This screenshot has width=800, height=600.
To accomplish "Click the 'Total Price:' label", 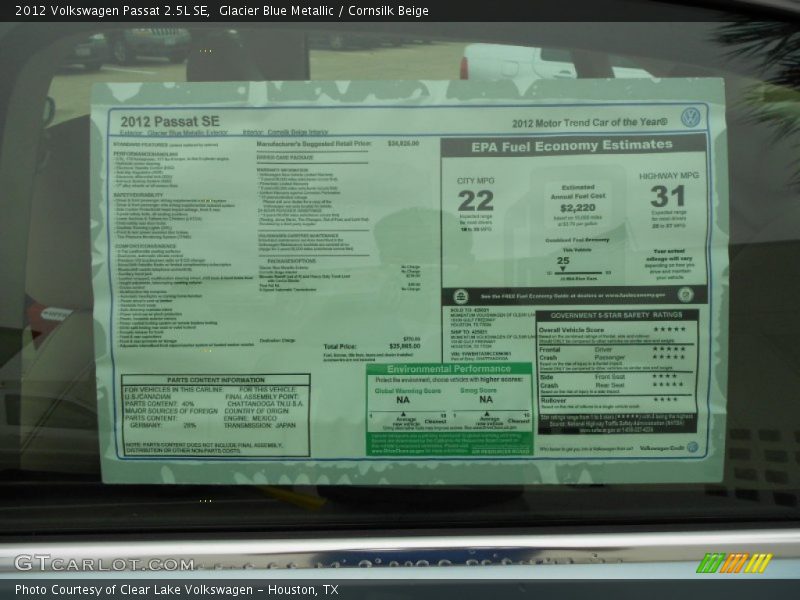I will pyautogui.click(x=340, y=347).
